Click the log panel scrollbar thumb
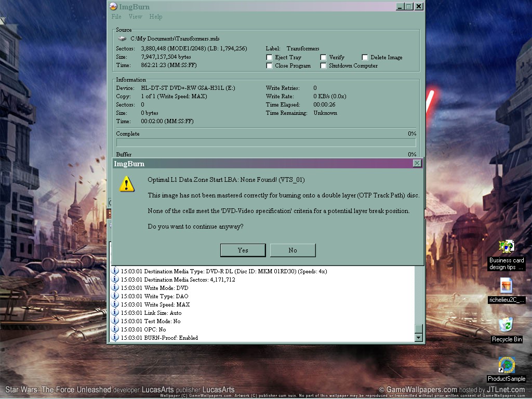 click(419, 329)
